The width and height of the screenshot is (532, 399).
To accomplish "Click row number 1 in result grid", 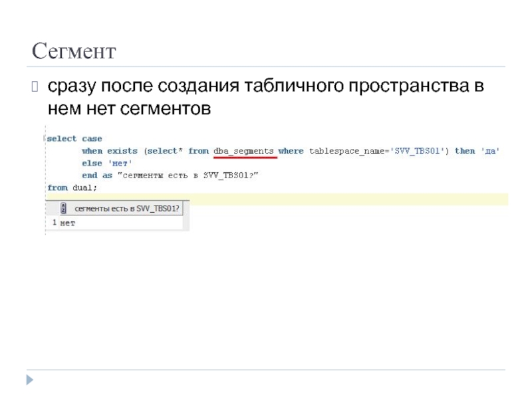I will (55, 223).
